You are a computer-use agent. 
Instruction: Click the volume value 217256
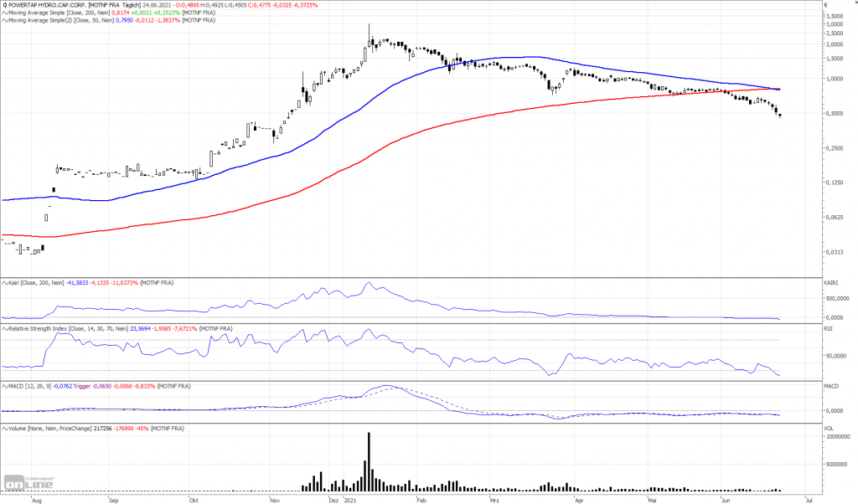103,429
